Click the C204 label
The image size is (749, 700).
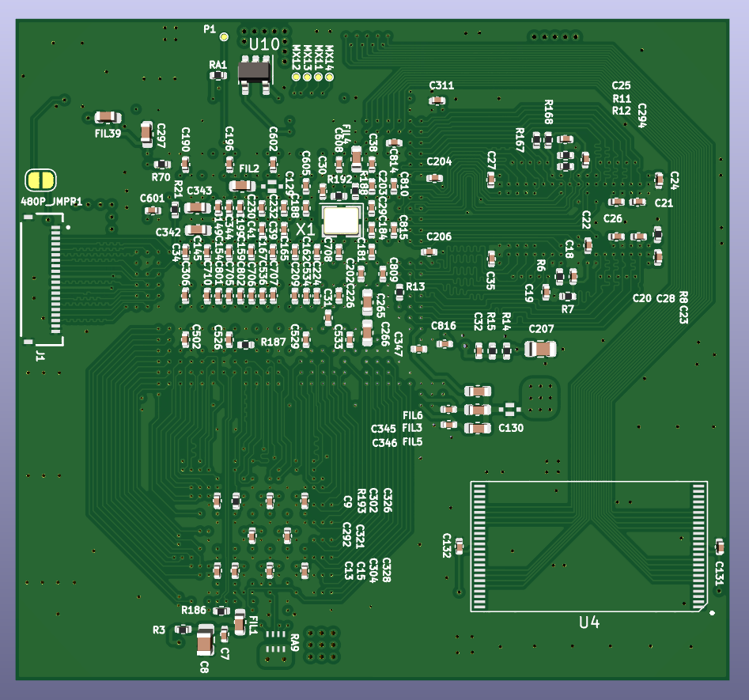pyautogui.click(x=439, y=161)
